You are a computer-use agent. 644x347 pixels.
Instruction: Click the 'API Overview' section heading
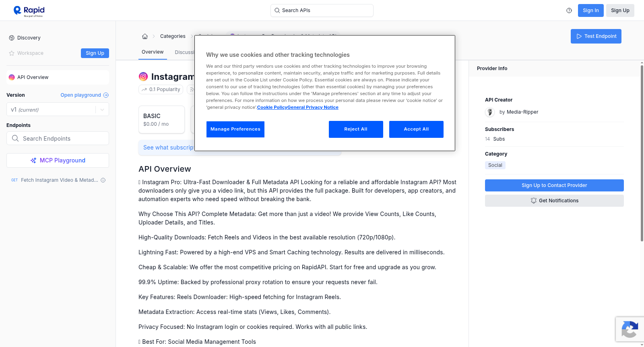165,169
